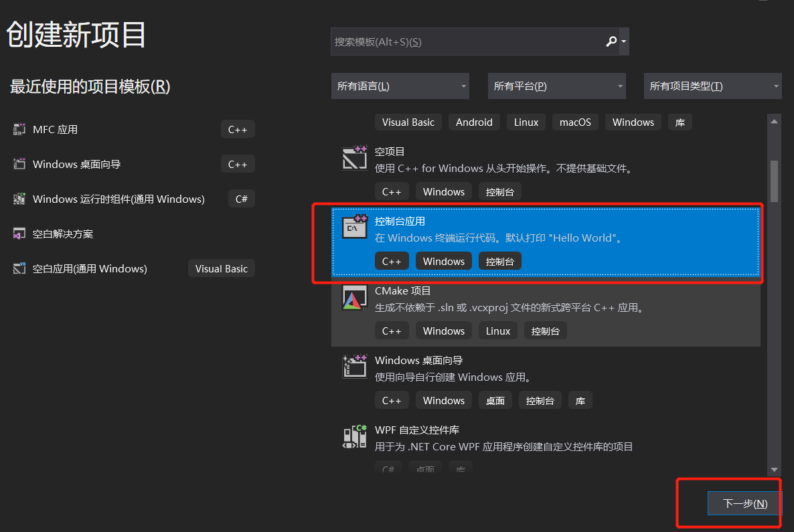Open the 所有项目类型 dropdown
This screenshot has width=794, height=532.
[x=712, y=86]
